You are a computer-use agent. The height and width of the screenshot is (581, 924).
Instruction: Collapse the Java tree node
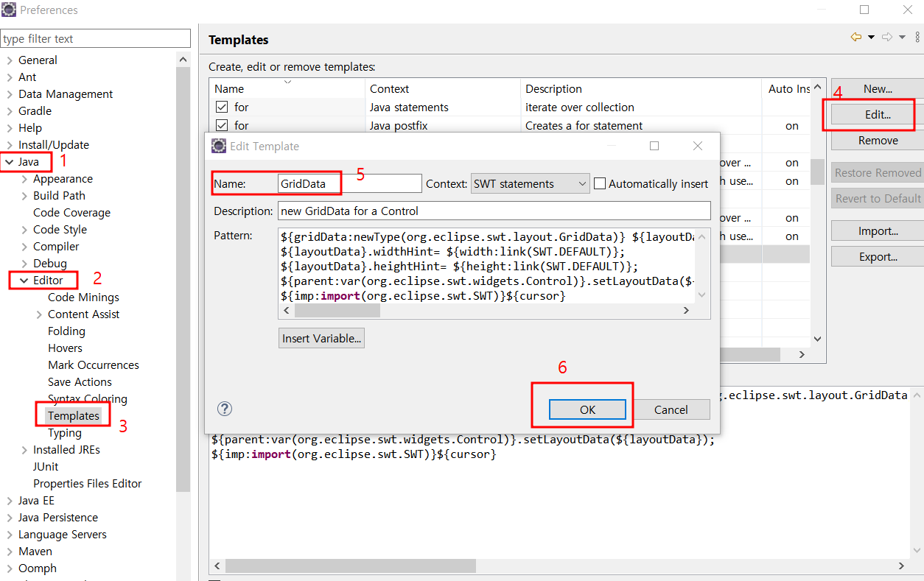[x=9, y=162]
